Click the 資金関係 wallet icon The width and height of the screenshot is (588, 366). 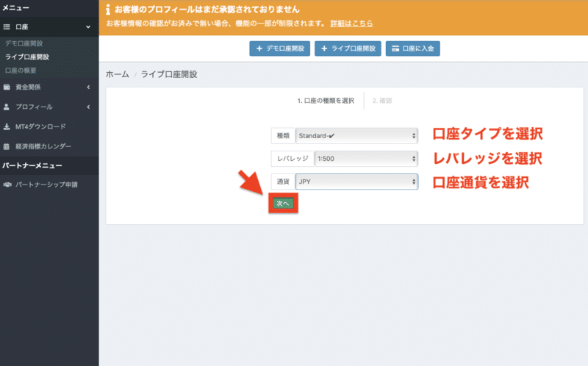click(x=7, y=87)
